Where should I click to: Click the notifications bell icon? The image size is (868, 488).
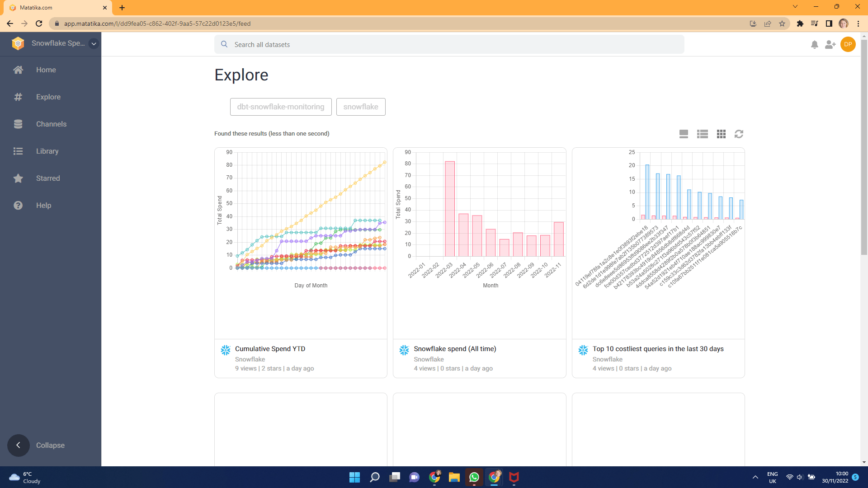(x=814, y=44)
